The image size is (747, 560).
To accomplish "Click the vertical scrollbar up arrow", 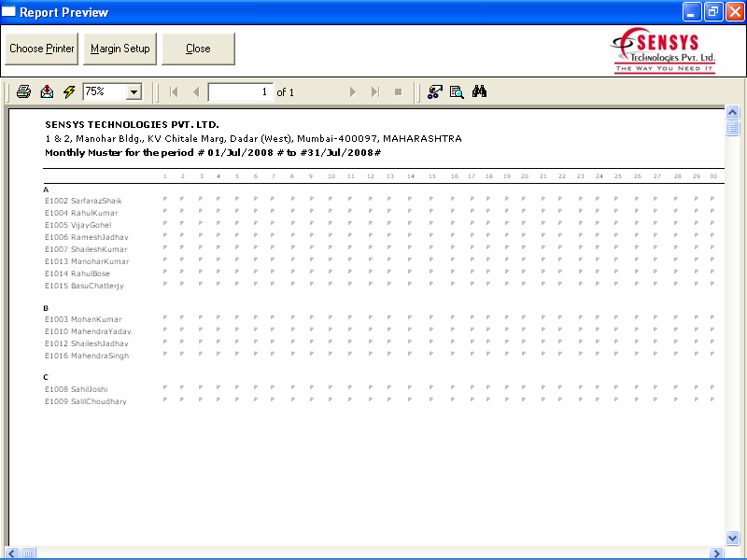I will [732, 113].
